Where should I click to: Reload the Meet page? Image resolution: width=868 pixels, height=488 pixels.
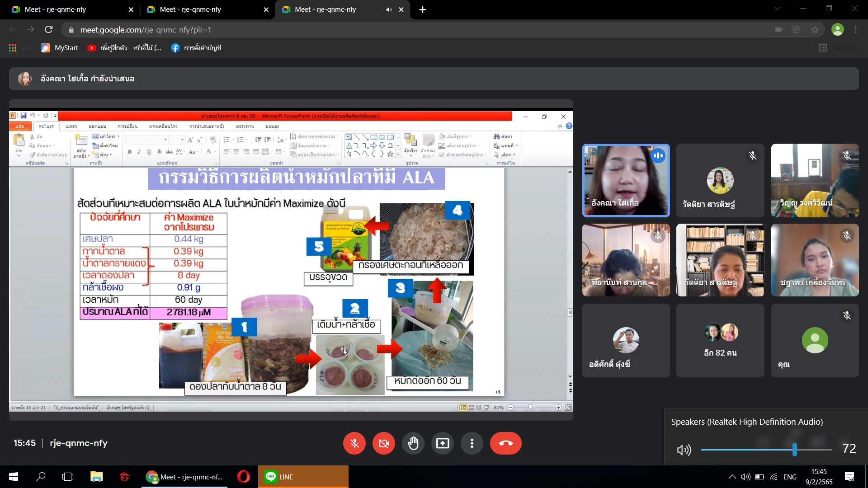[x=49, y=30]
